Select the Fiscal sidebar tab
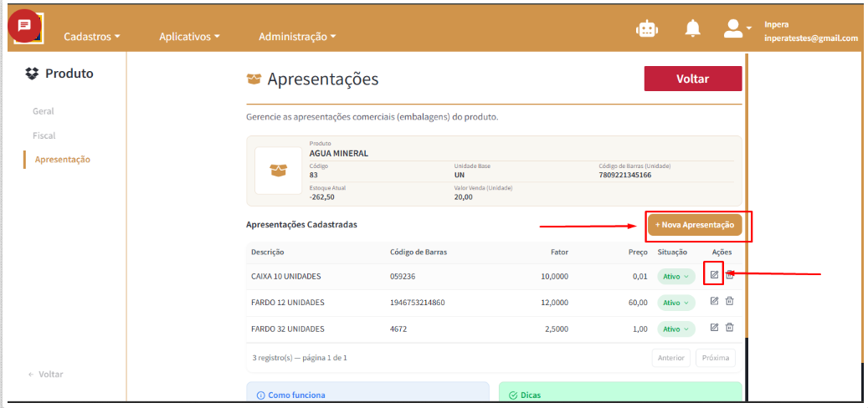Image resolution: width=868 pixels, height=408 pixels. click(44, 135)
